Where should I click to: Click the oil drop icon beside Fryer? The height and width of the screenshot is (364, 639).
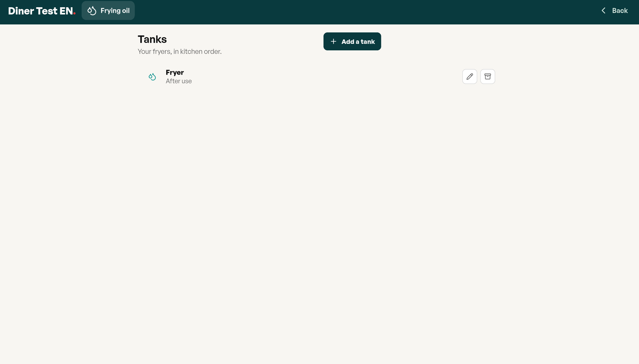point(152,77)
